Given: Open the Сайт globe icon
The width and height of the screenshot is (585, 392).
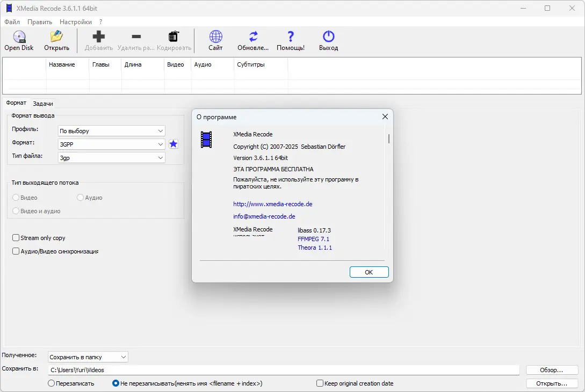Looking at the screenshot, I should [215, 37].
